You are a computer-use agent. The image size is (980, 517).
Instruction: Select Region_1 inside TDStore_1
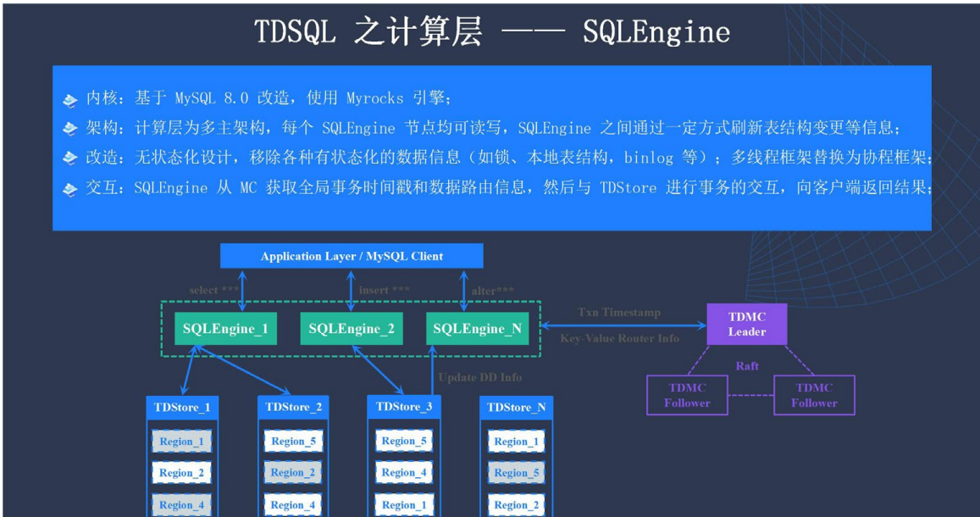click(182, 442)
